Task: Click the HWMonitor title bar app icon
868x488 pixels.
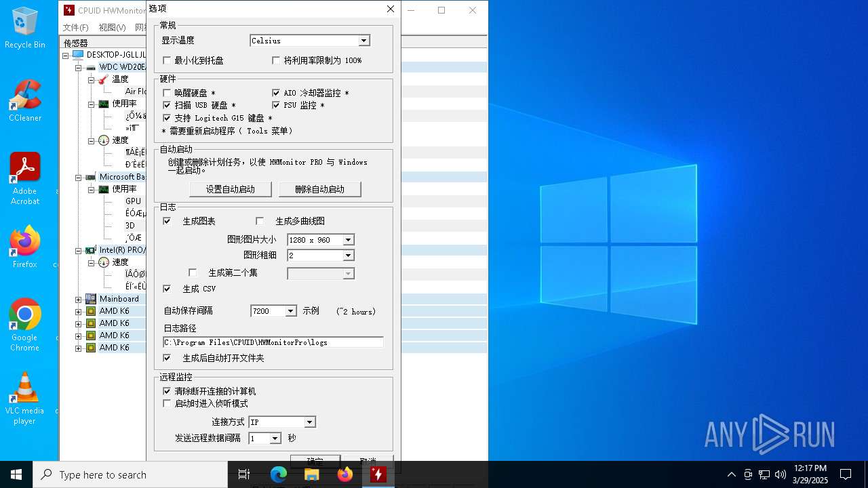Action: point(69,10)
